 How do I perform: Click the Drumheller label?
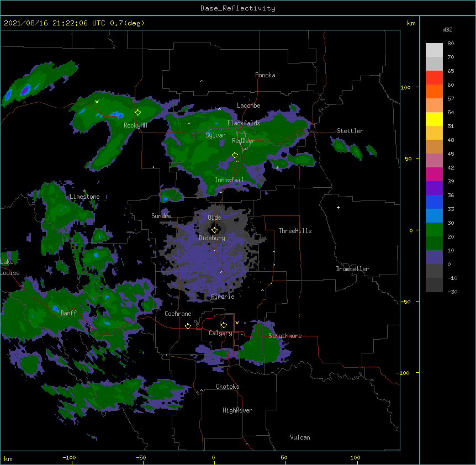(x=352, y=269)
